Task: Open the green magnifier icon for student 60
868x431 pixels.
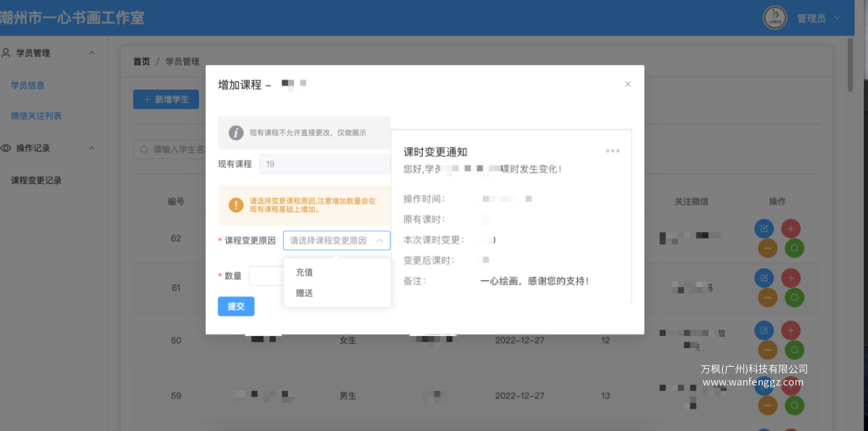Action: click(x=794, y=350)
